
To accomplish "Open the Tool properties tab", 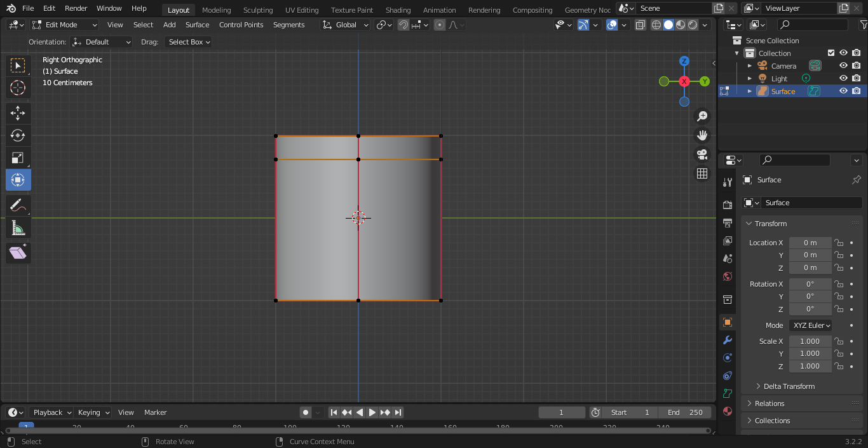I will tap(728, 183).
